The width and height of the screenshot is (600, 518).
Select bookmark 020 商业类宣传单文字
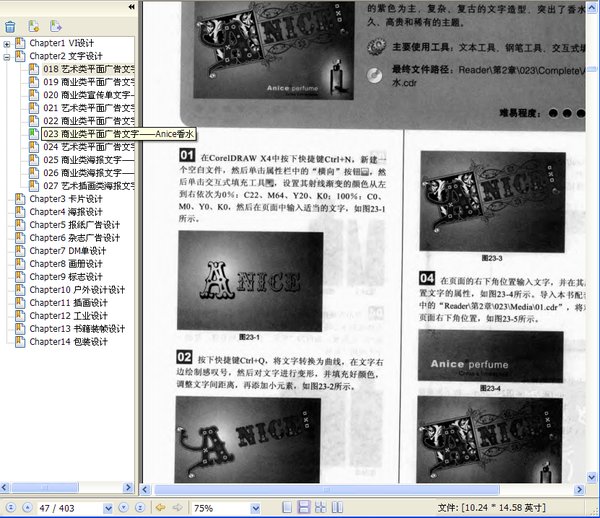[x=88, y=95]
